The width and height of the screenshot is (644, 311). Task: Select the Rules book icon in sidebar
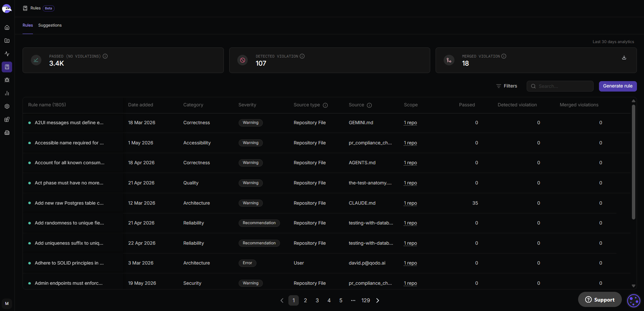pos(7,67)
